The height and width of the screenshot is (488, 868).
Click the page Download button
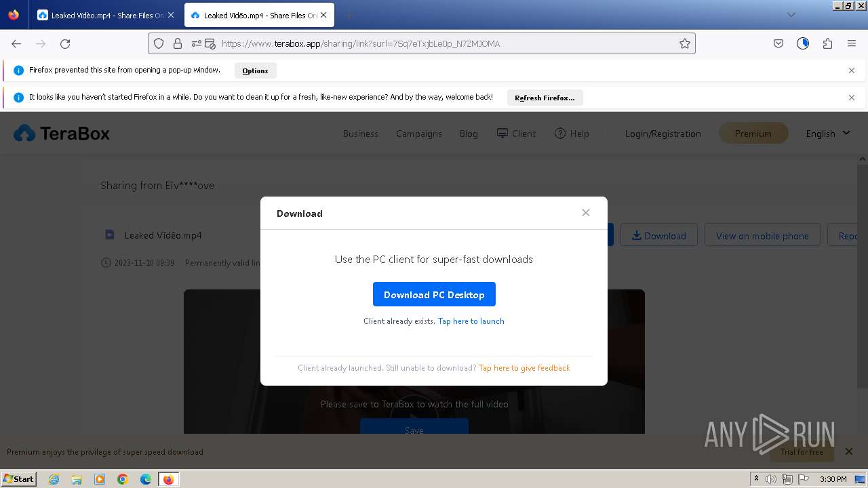pos(658,235)
